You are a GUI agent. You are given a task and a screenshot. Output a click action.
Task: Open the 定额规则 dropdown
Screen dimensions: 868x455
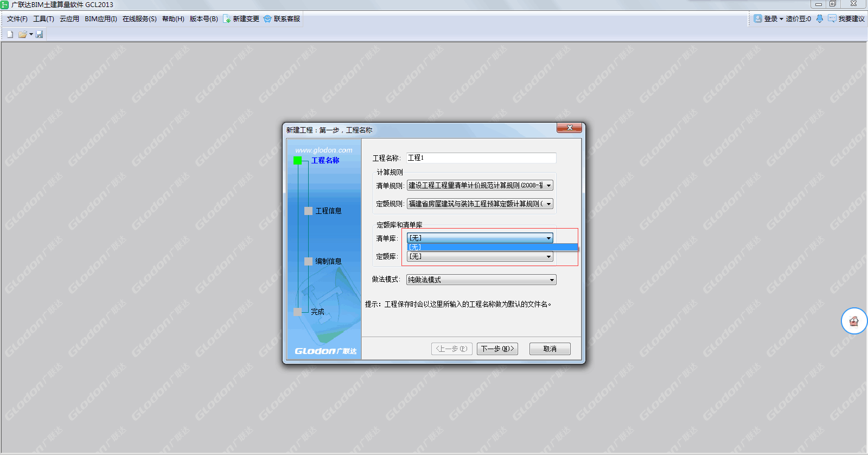(480, 204)
